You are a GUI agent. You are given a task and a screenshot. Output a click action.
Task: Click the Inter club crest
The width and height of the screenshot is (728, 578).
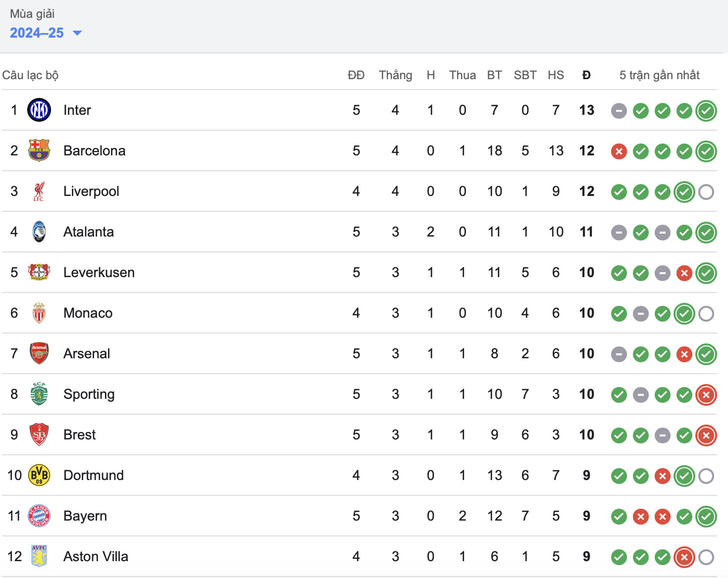pyautogui.click(x=39, y=110)
